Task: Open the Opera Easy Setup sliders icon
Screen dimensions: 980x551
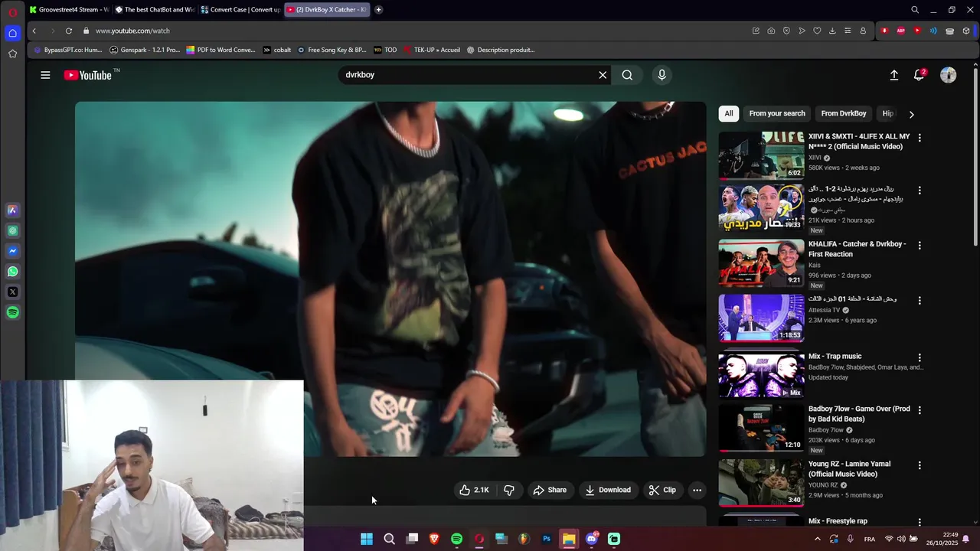Action: click(848, 31)
